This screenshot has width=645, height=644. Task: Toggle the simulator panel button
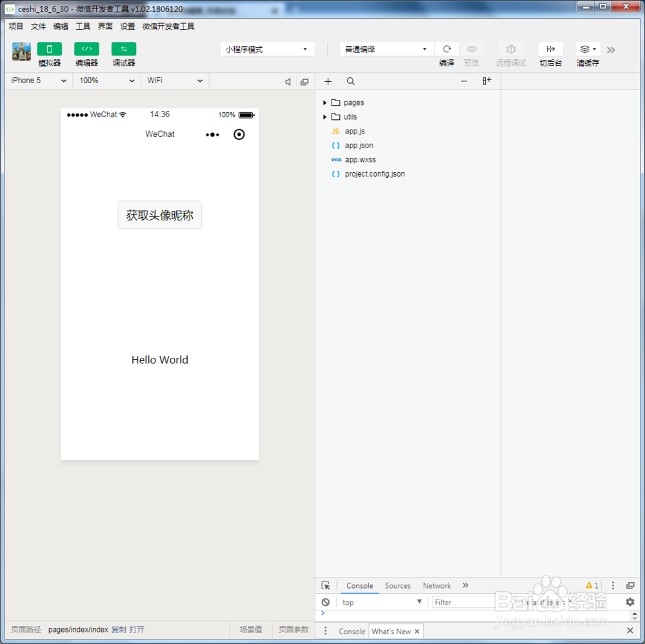coord(50,49)
